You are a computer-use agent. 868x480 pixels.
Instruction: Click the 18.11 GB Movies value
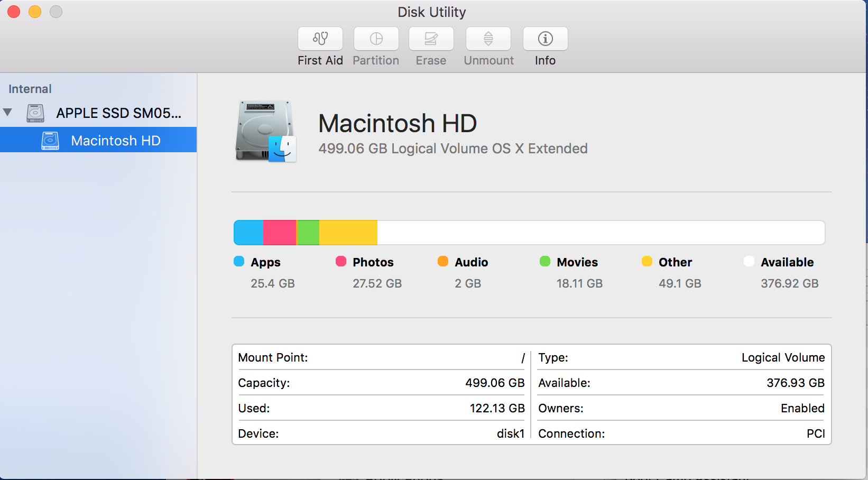(580, 283)
